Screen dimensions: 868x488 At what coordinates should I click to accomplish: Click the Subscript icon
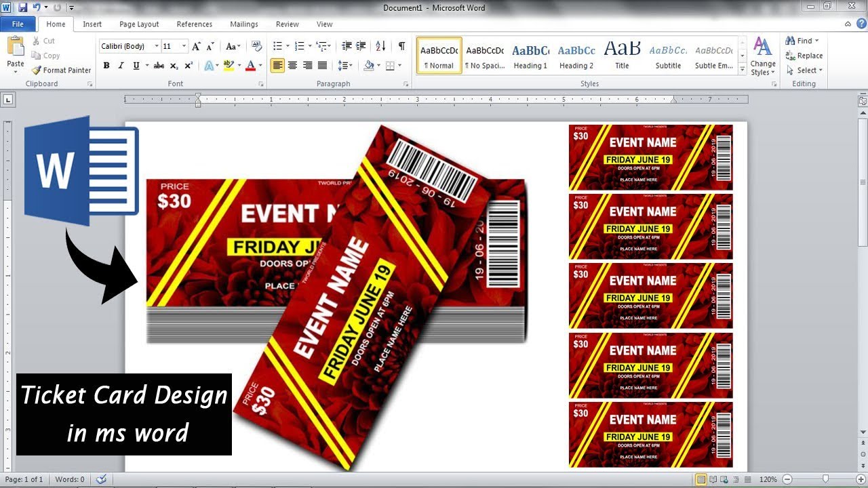pos(174,66)
